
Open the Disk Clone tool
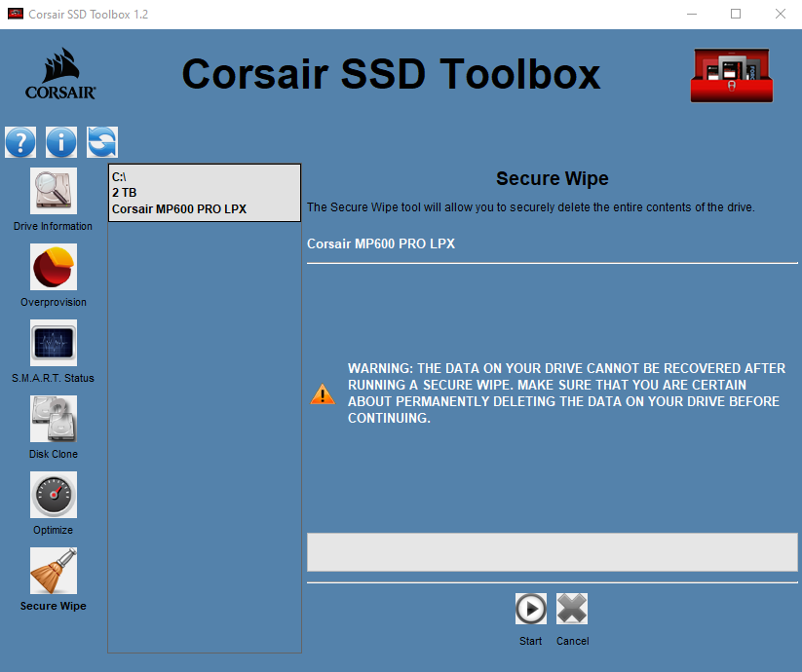click(54, 419)
